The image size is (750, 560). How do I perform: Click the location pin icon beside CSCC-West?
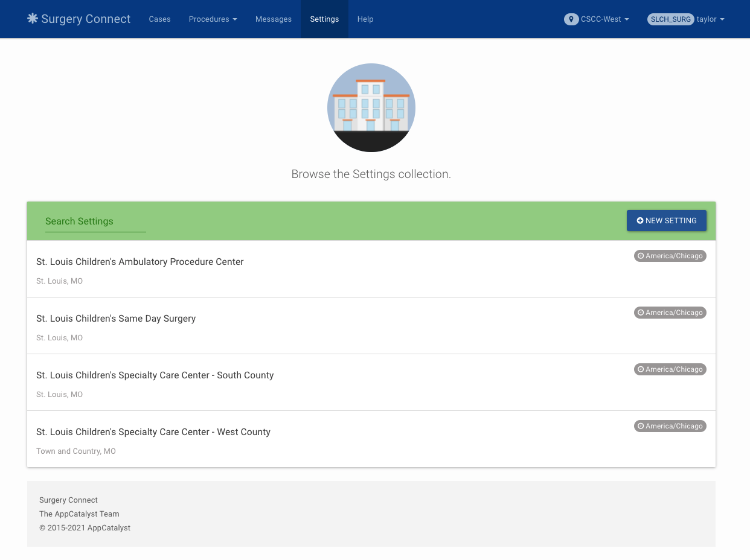(x=571, y=19)
